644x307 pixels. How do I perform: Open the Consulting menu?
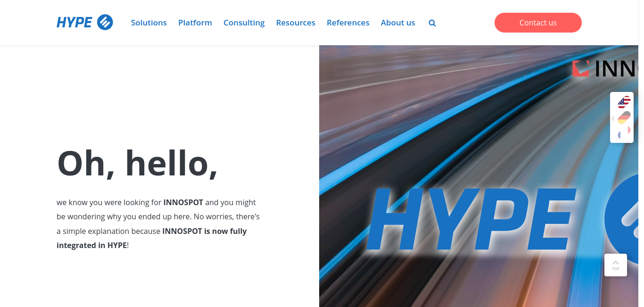pos(244,23)
